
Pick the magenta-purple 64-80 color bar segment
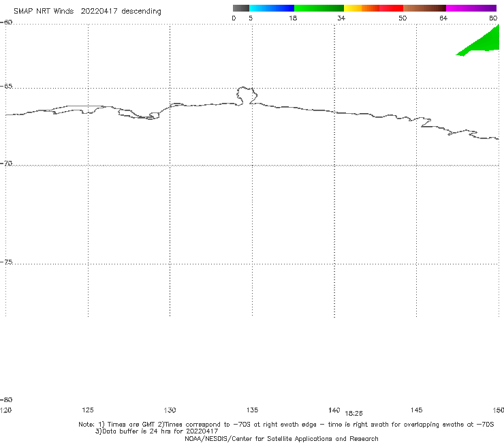click(x=471, y=8)
